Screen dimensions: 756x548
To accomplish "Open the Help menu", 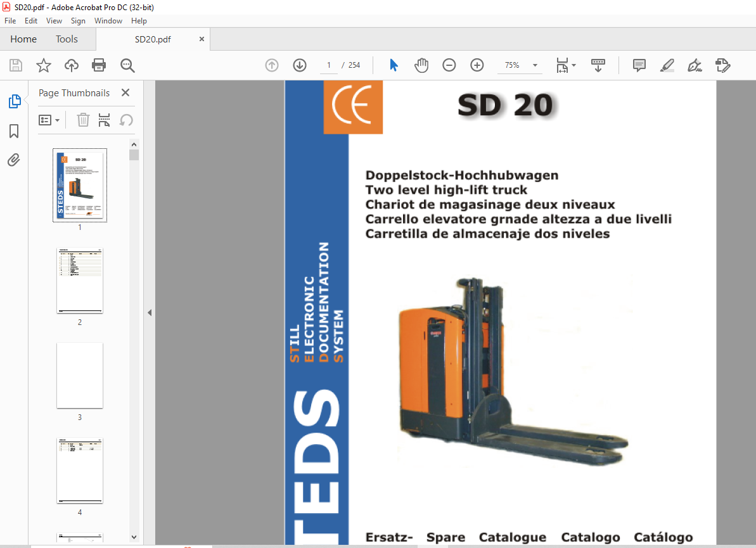I will [x=139, y=21].
